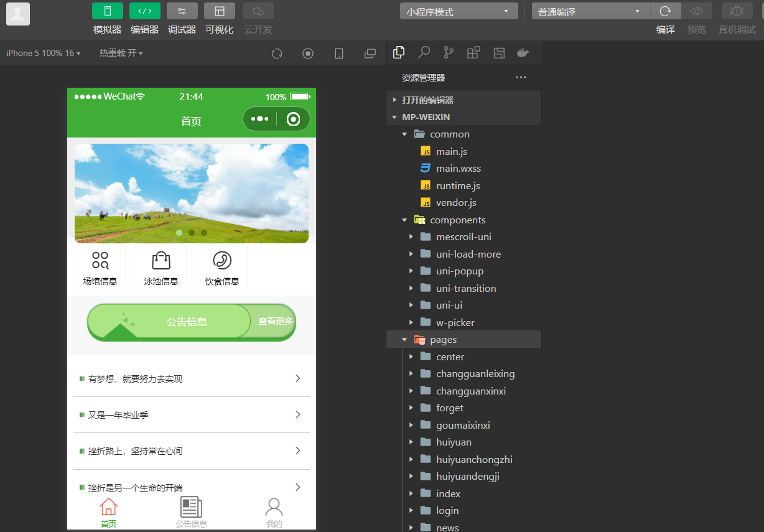Click the compile refresh icon
This screenshot has height=532, width=764.
tap(666, 11)
